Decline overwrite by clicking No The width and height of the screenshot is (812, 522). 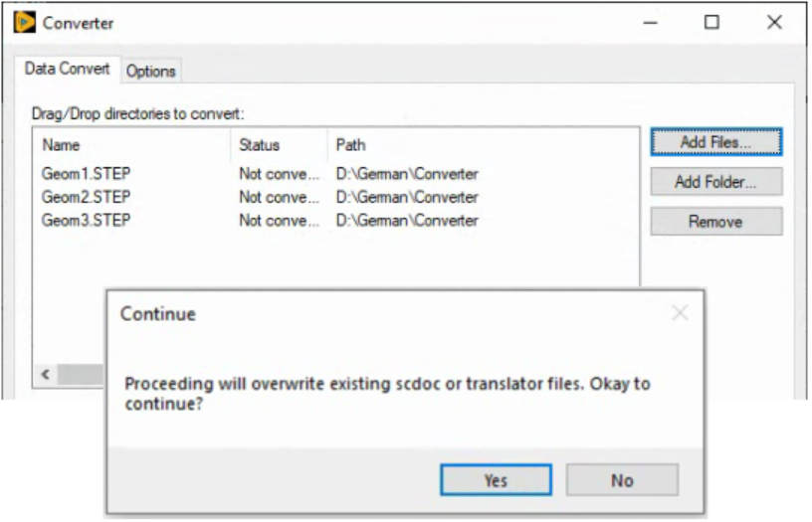coord(622,480)
